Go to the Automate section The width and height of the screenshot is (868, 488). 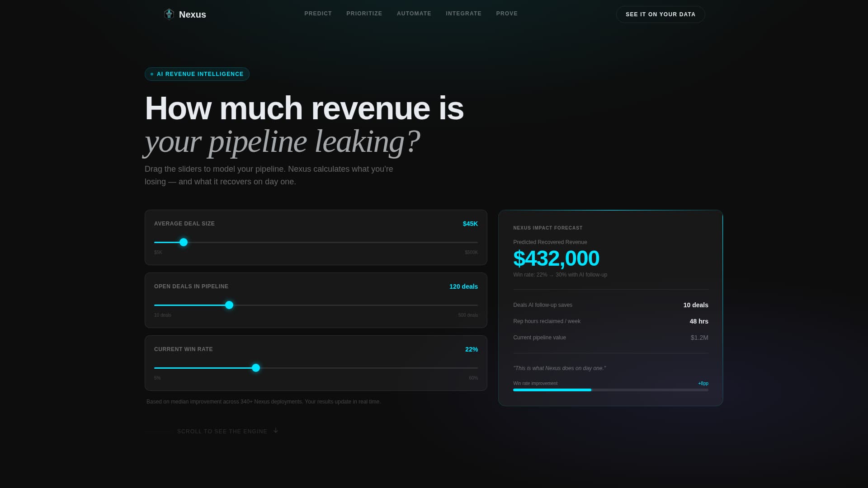point(414,14)
